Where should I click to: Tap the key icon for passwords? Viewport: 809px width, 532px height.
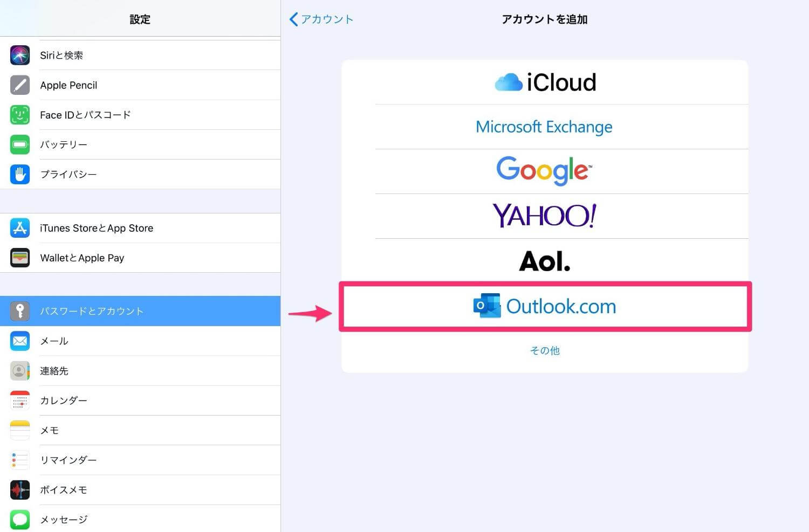pyautogui.click(x=20, y=311)
